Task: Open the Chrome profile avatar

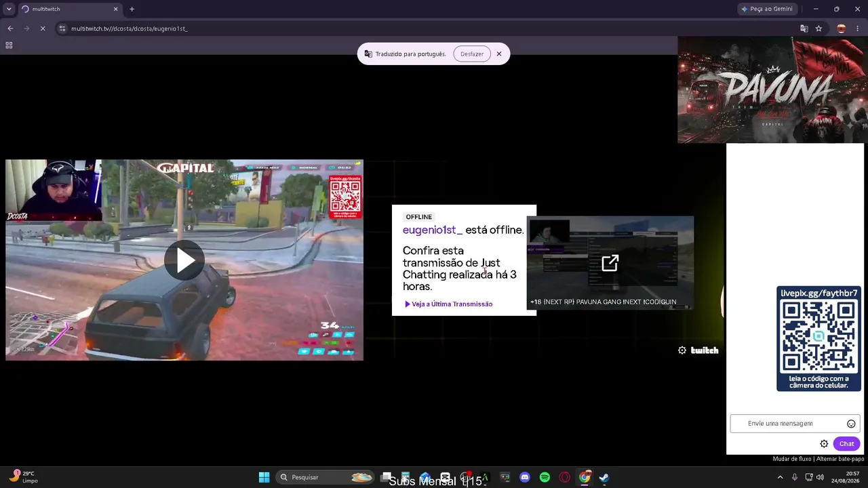Action: [x=842, y=28]
